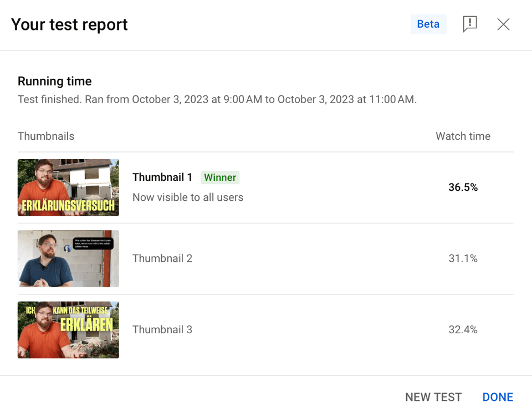Click the 'Test finished' date range text
The height and width of the screenshot is (417, 532).
pyautogui.click(x=217, y=100)
